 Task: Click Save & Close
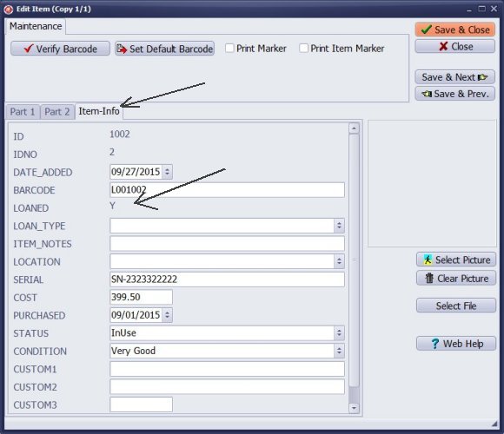(454, 30)
